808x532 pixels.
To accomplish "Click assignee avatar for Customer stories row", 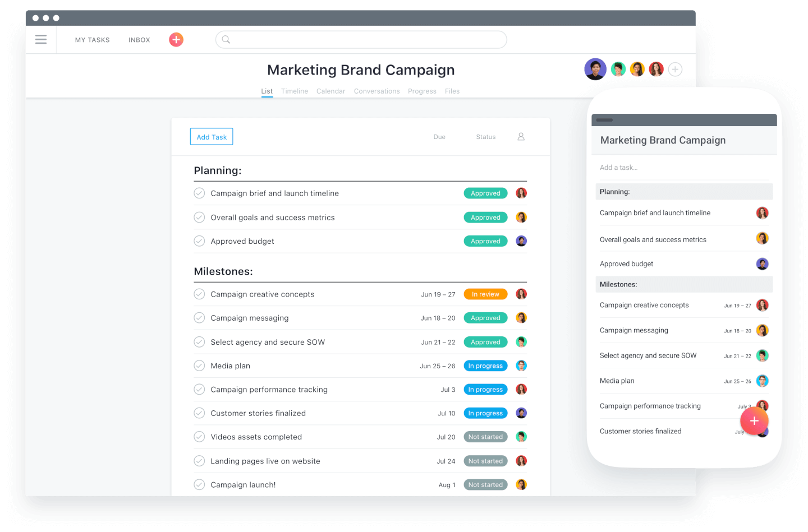I will tap(521, 413).
